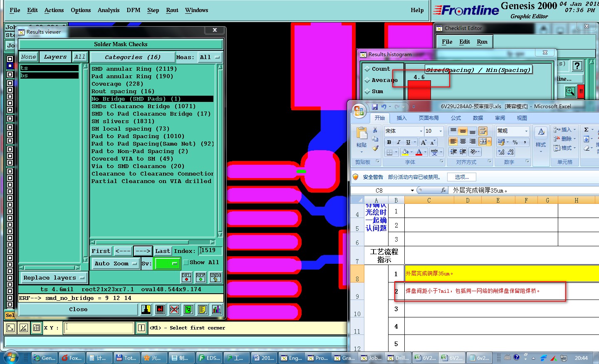Image resolution: width=599 pixels, height=364 pixels.
Task: Open the Replace layers dropdown
Action: (x=54, y=277)
